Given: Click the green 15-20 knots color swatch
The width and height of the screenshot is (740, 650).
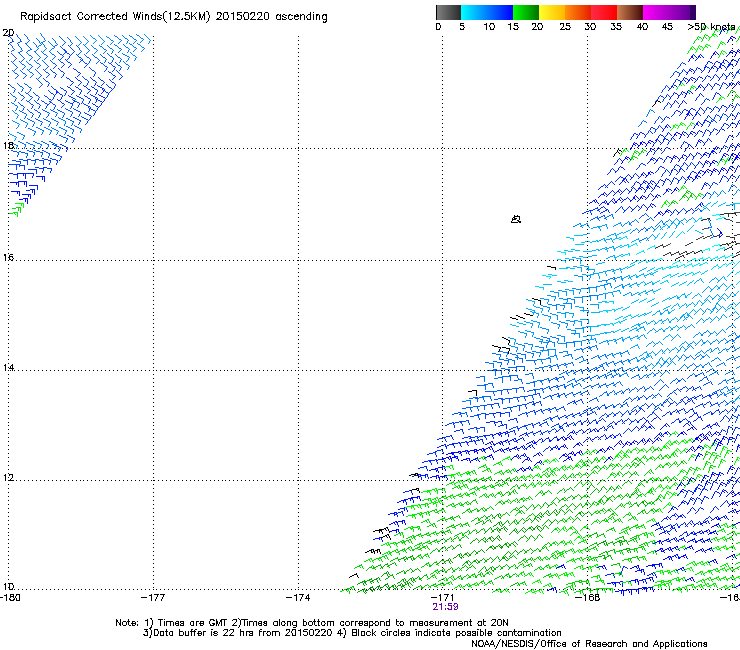Looking at the screenshot, I should pos(526,12).
